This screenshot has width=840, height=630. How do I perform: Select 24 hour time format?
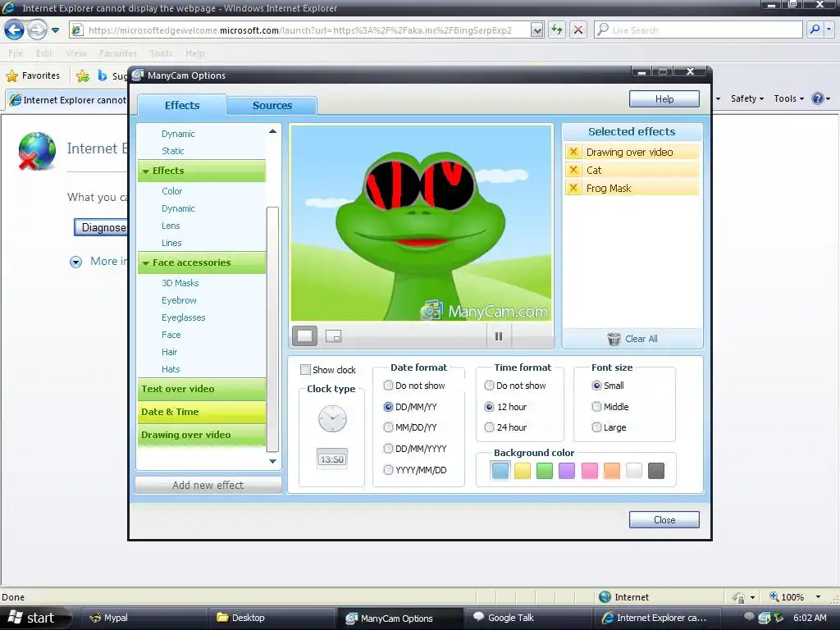click(x=489, y=427)
